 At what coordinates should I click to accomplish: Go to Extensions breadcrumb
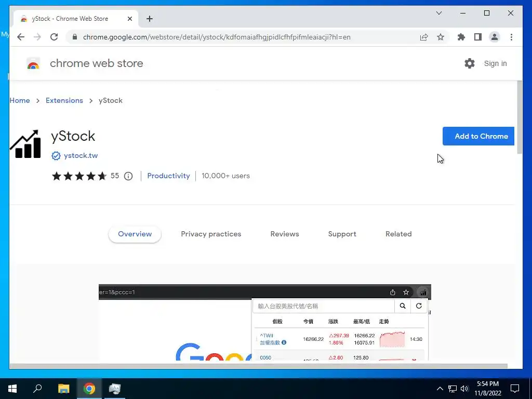point(64,100)
